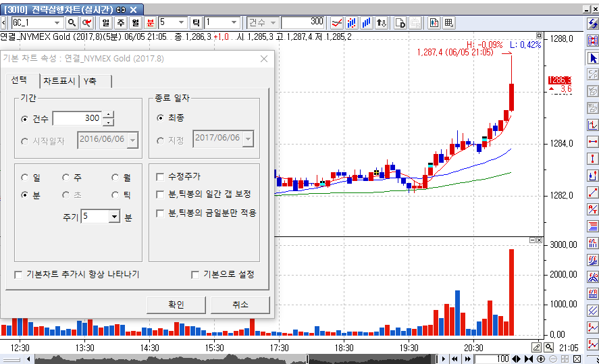This screenshot has width=599, height=364.
Task: Click the red 분 (minute) toolbar button
Action: click(150, 22)
